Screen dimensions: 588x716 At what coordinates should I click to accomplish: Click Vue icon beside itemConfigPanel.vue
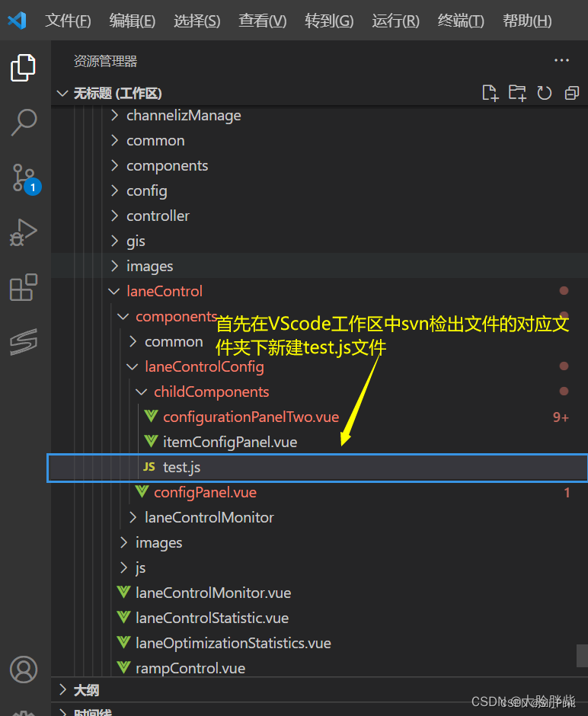(151, 441)
